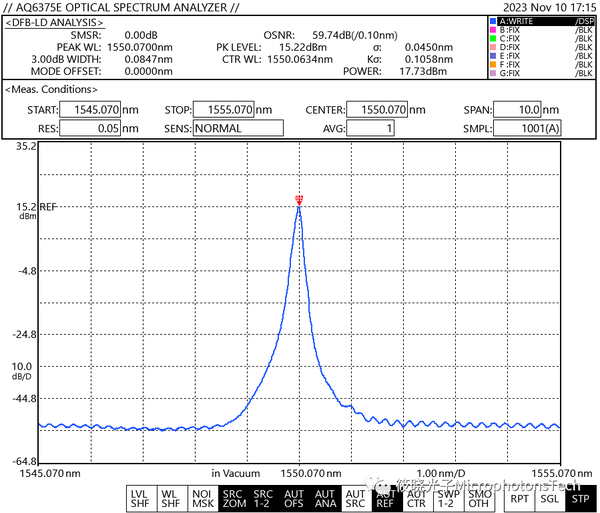Click the SMO OTH button
This screenshot has height=513, width=600.
pyautogui.click(x=480, y=498)
